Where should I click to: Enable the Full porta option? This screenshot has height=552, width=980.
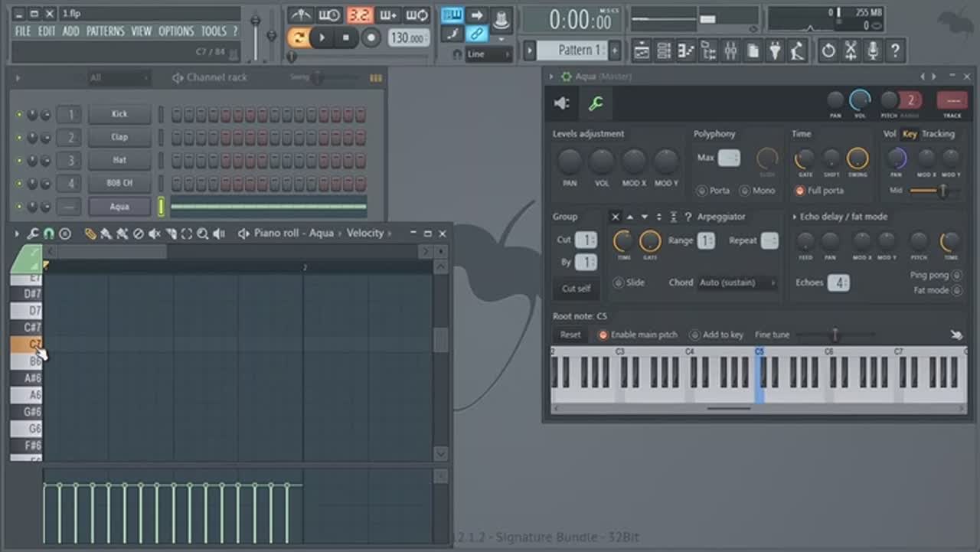click(x=800, y=191)
